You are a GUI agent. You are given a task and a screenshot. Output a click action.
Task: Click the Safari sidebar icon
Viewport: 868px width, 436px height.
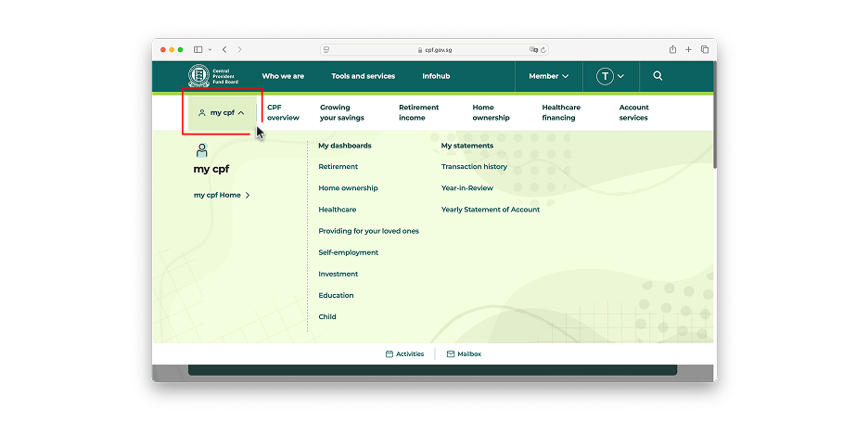(198, 49)
